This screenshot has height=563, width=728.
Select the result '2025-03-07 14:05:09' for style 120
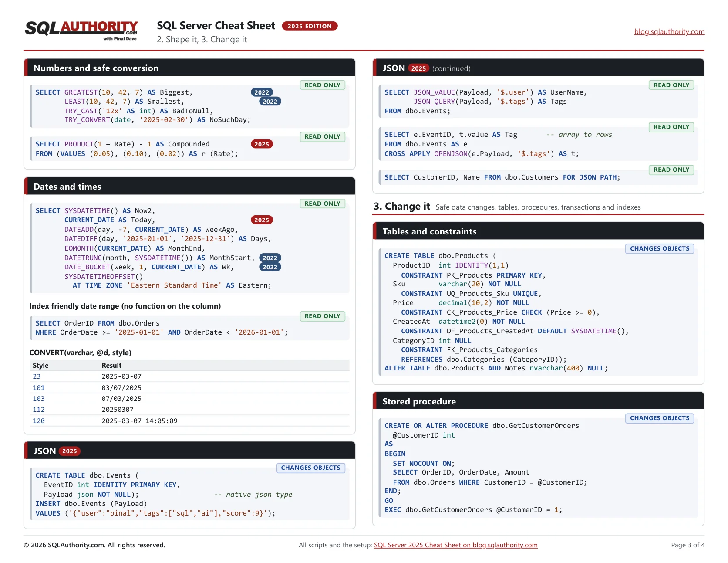139,421
